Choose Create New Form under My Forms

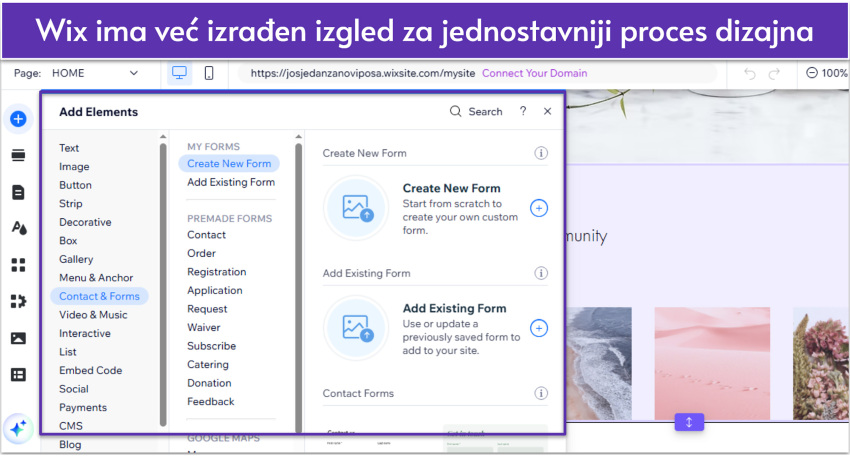229,163
